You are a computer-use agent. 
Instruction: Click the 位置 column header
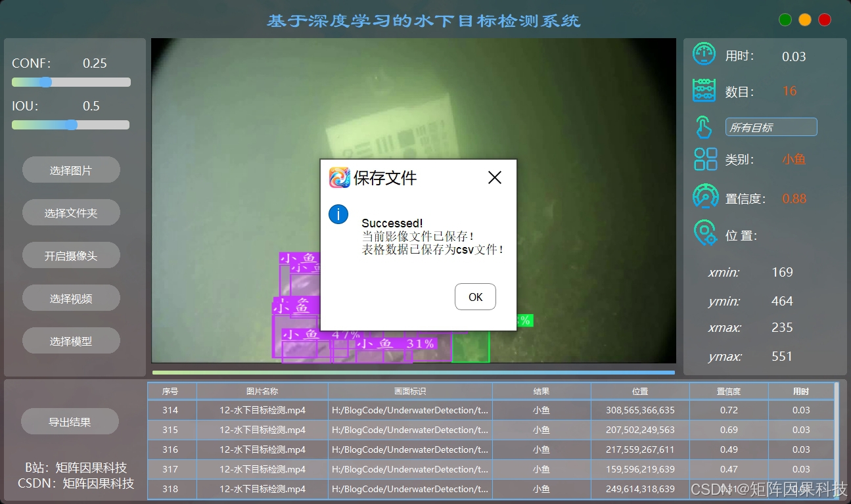640,391
